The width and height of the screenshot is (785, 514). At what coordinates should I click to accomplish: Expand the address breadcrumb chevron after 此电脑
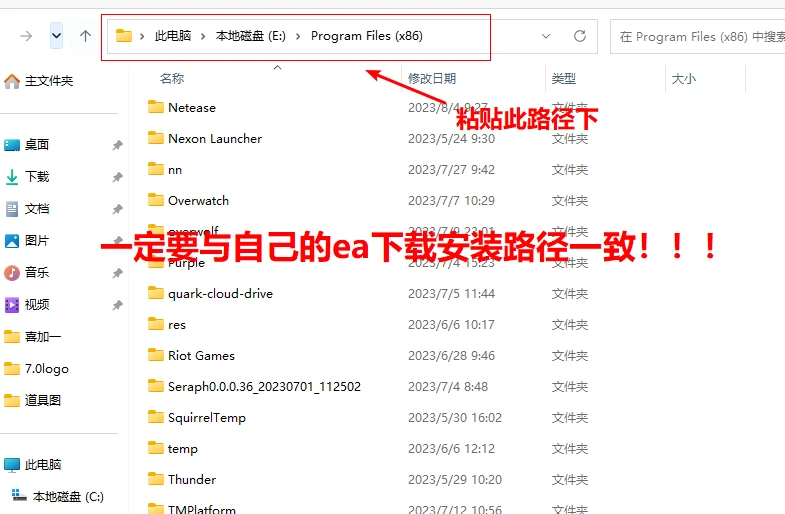tap(203, 36)
